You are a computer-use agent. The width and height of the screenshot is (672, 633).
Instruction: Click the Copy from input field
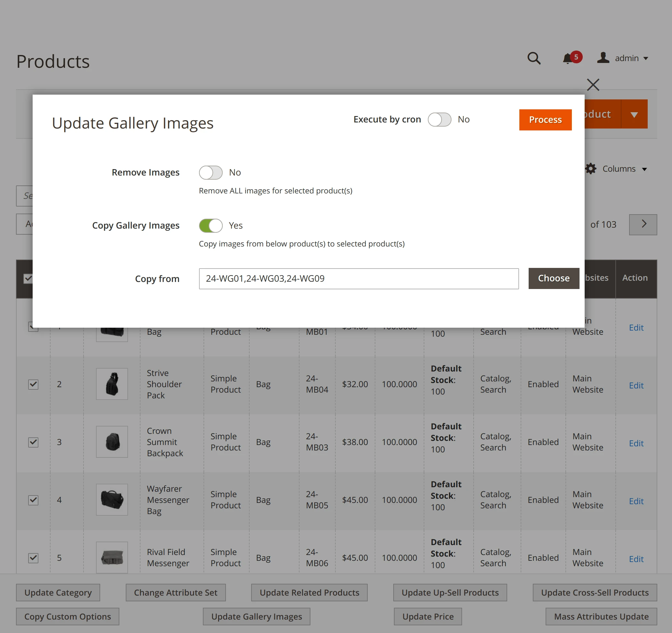[x=359, y=278]
